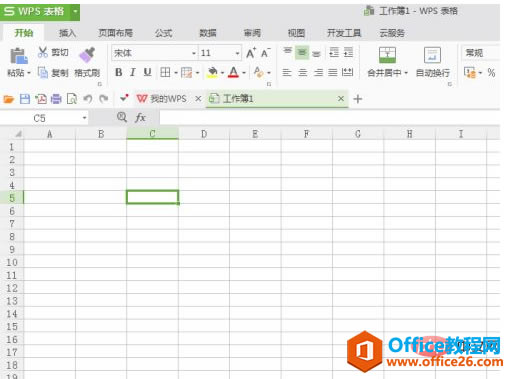Toggle Underline formatting
This screenshot has height=379, width=510.
(147, 72)
